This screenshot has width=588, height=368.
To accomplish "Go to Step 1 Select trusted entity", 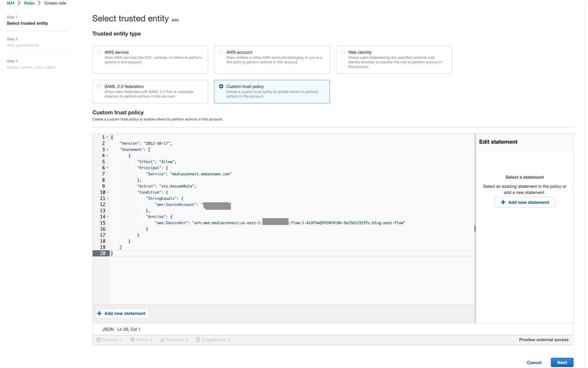I will tap(27, 23).
